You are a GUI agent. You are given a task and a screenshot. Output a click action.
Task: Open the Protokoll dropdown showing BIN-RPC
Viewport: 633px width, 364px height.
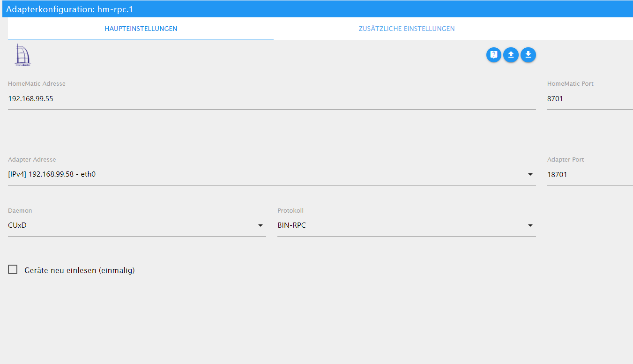click(x=407, y=225)
